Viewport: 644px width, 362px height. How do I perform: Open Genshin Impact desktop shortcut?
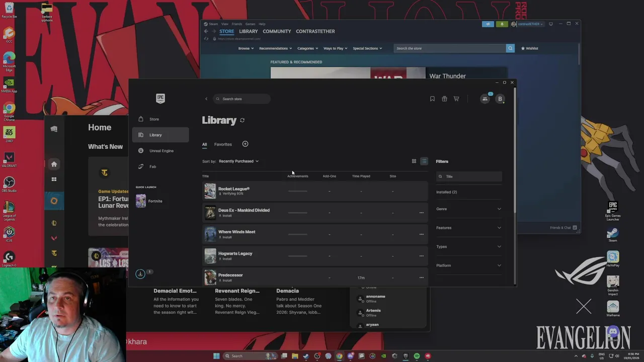(613, 285)
